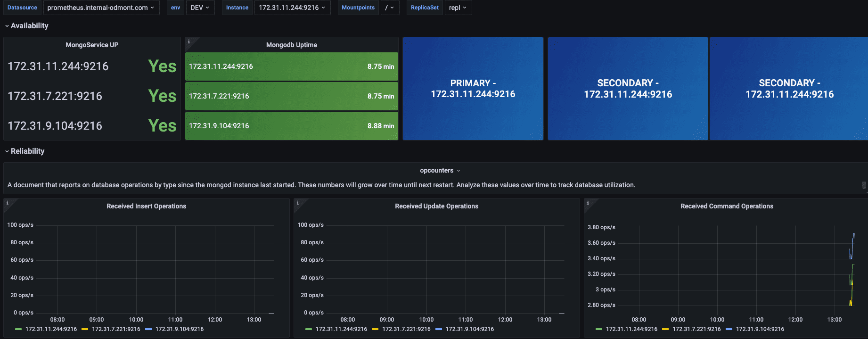Toggle 172.31.9.104:9216 series in Command Operations legend
The width and height of the screenshot is (868, 339).
760,329
